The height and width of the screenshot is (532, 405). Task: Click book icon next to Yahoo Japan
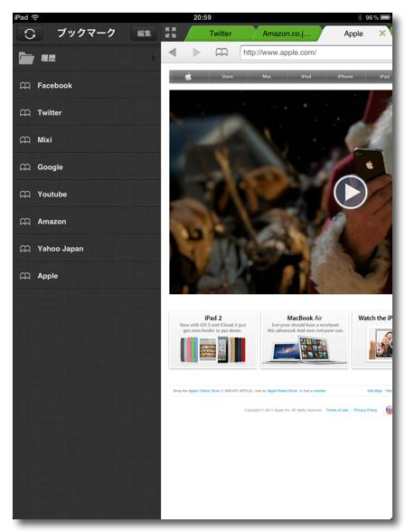pos(25,248)
